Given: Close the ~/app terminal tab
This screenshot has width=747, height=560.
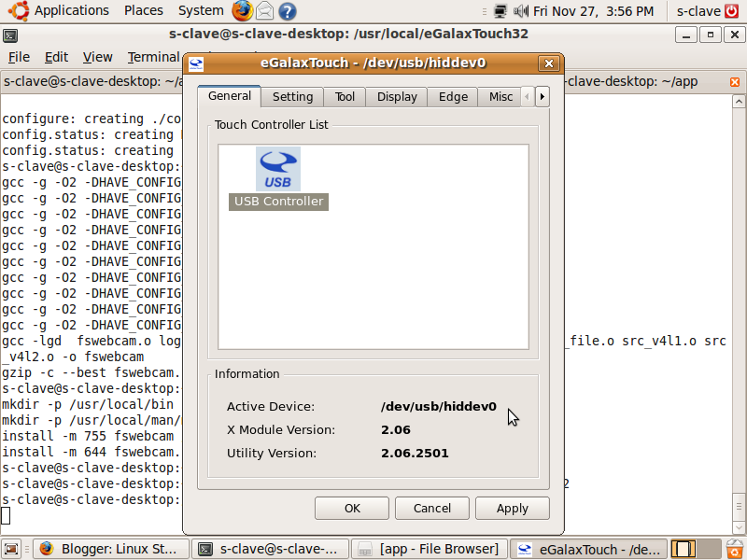Looking at the screenshot, I should 735,82.
